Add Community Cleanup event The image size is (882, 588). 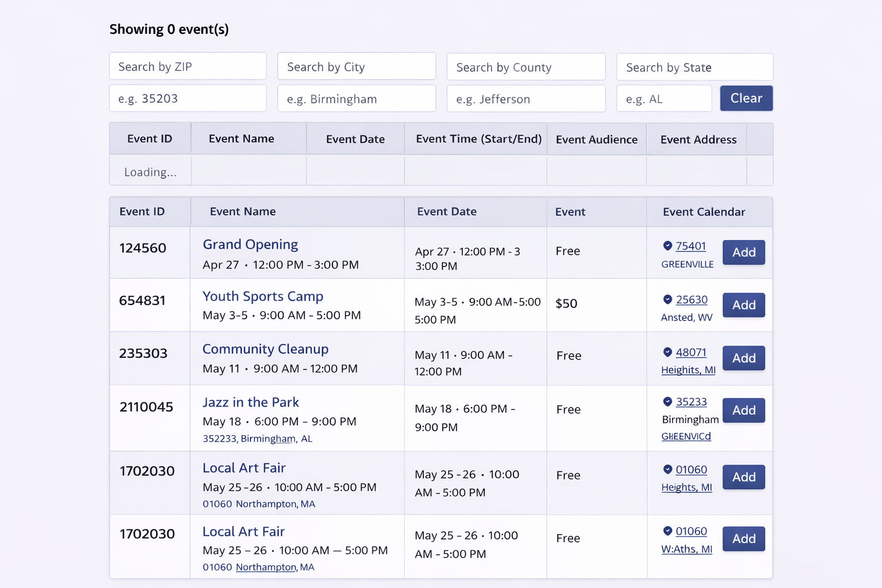pyautogui.click(x=744, y=358)
